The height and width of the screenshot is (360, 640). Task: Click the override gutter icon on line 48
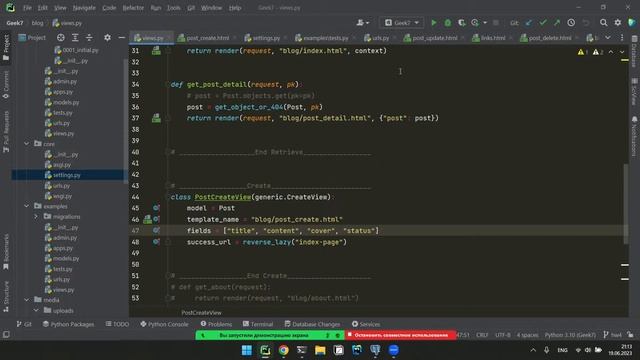click(156, 242)
